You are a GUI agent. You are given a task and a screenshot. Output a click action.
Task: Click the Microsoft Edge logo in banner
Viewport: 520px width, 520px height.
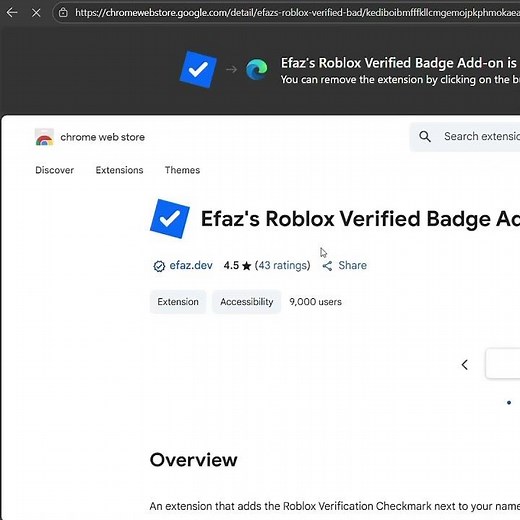pyautogui.click(x=257, y=69)
